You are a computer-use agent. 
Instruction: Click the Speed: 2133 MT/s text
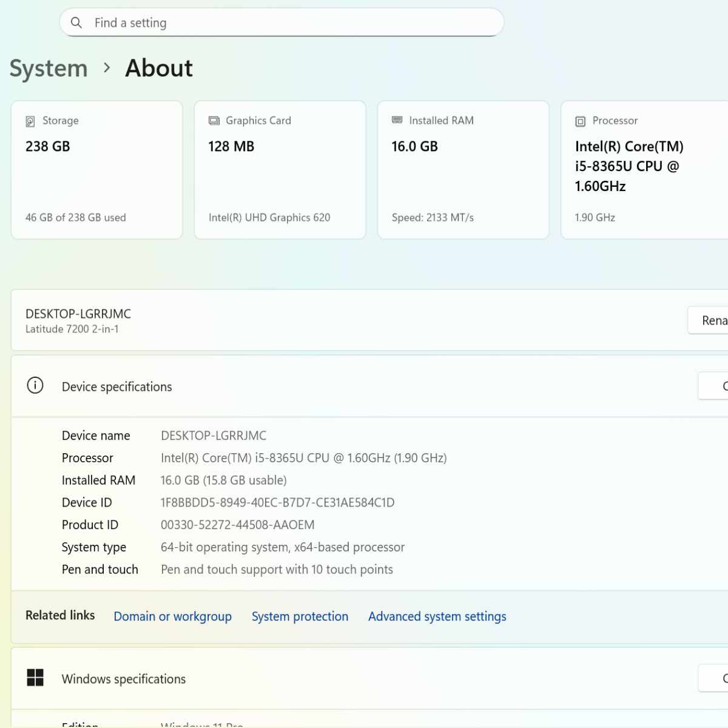coord(433,217)
